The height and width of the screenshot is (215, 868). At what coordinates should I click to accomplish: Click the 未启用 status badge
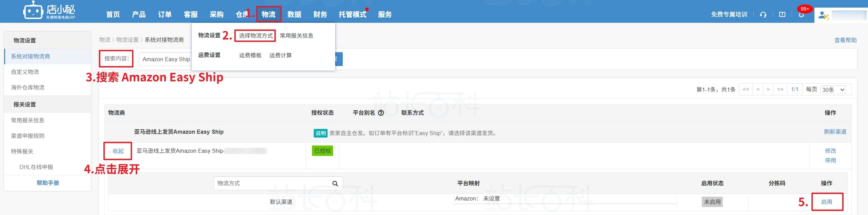[712, 202]
